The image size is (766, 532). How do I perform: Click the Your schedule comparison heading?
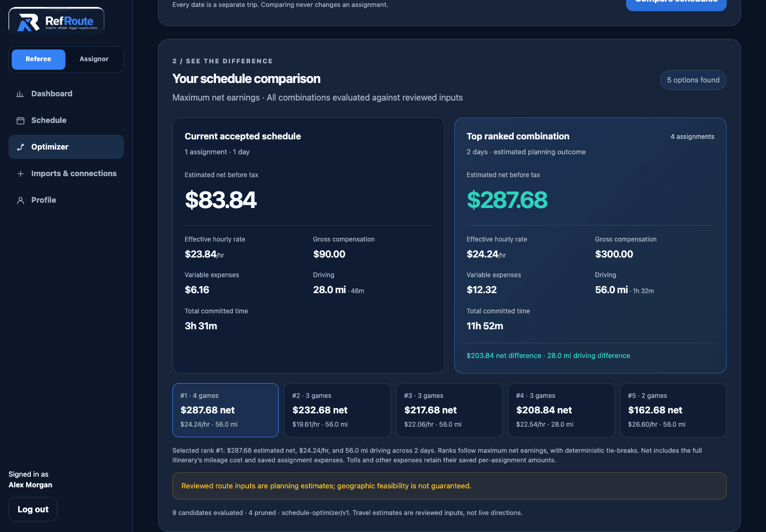246,79
